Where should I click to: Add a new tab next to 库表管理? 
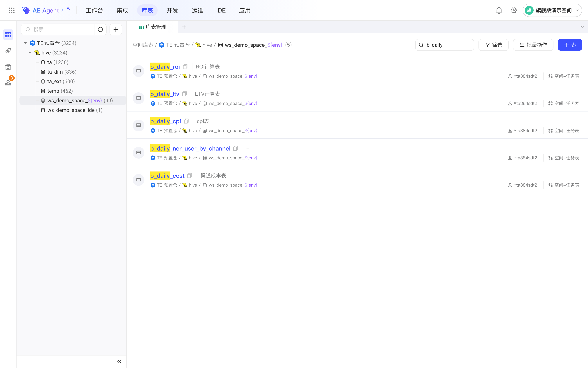pyautogui.click(x=184, y=27)
